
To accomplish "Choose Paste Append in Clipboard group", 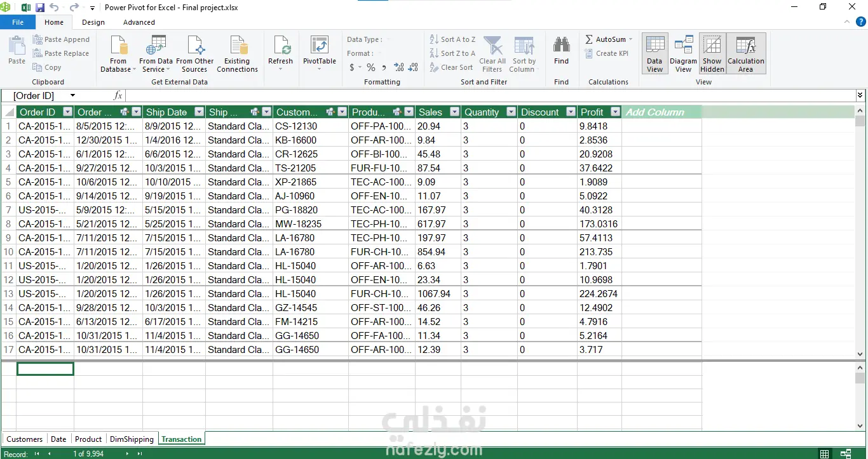I will tap(61, 39).
